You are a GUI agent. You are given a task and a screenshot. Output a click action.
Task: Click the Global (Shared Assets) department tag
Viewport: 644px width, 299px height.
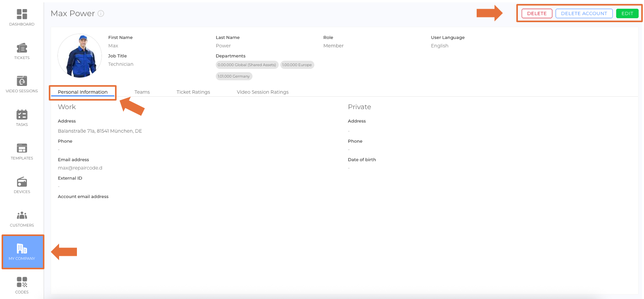pos(247,65)
